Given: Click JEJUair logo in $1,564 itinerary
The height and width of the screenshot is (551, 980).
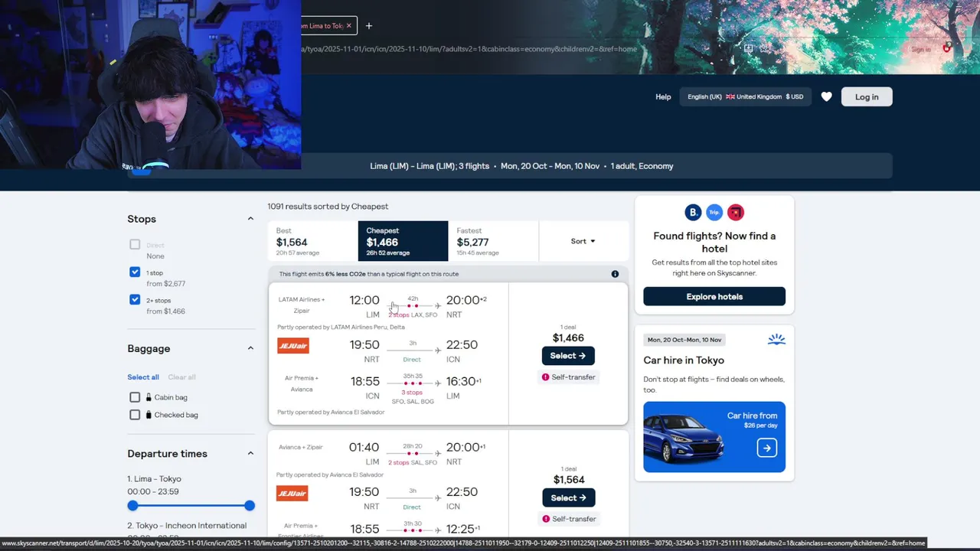Looking at the screenshot, I should coord(292,493).
